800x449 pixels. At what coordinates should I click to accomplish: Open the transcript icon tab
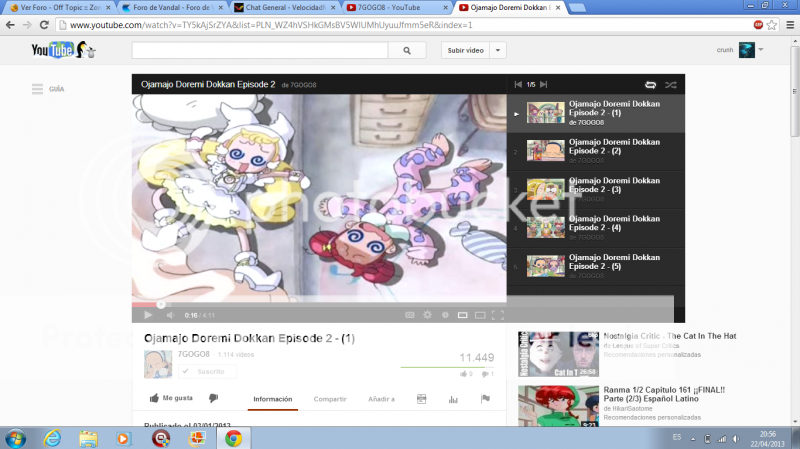tap(421, 399)
